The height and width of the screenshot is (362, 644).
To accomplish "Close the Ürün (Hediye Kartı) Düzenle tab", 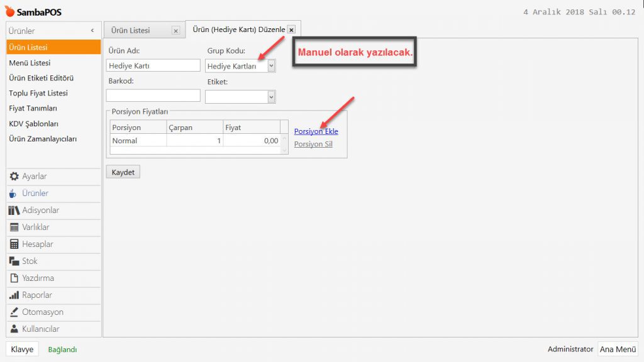I will click(291, 30).
